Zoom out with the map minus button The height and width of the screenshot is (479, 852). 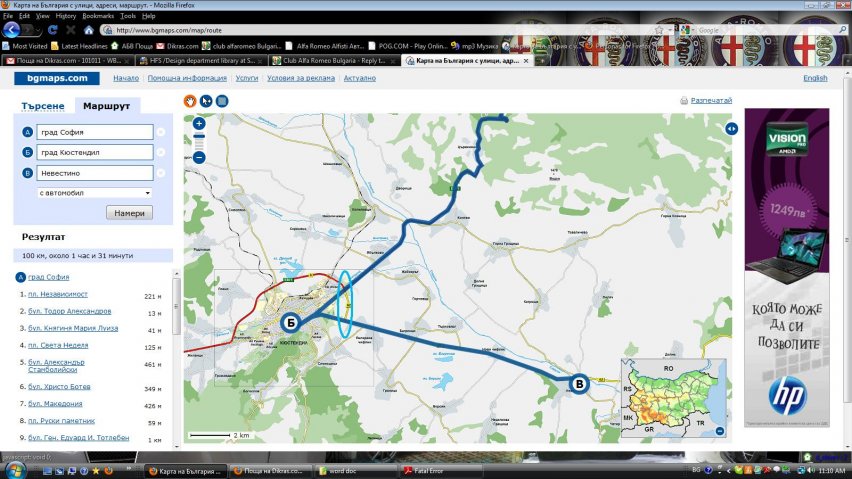tap(199, 157)
